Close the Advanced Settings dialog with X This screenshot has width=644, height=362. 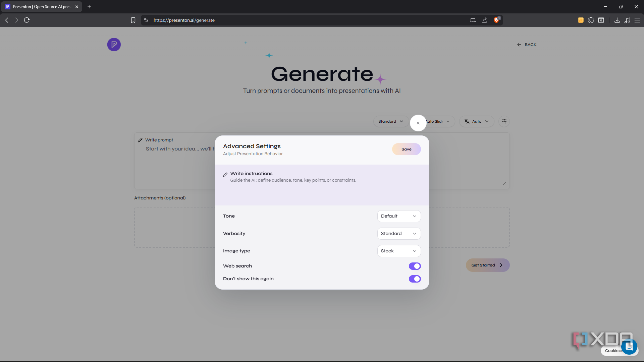pos(418,123)
